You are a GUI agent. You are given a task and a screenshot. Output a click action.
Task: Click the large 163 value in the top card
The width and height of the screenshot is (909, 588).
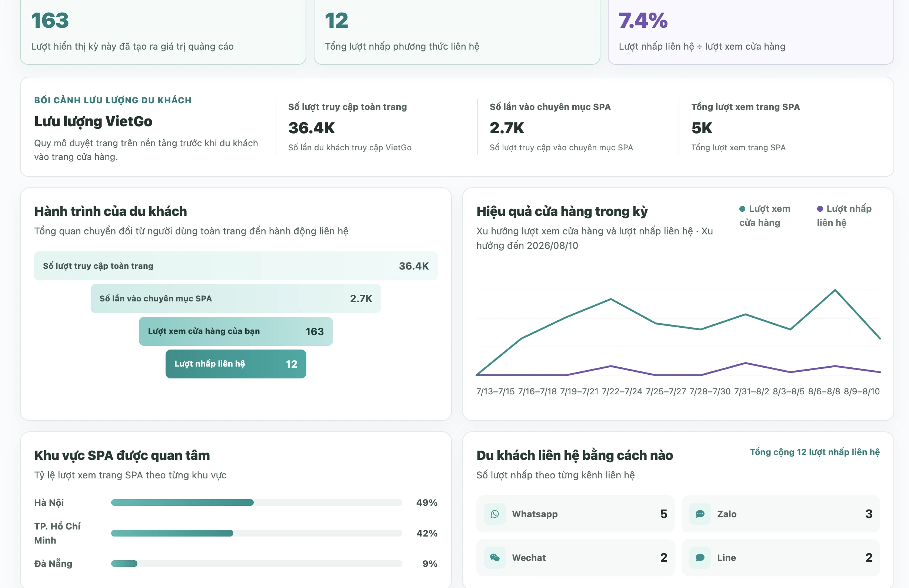click(x=50, y=21)
